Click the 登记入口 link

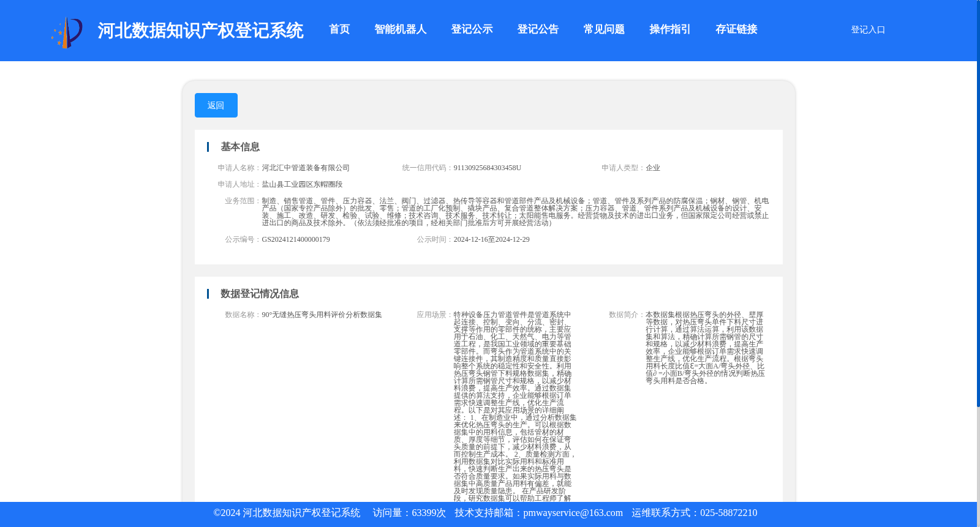[x=868, y=30]
